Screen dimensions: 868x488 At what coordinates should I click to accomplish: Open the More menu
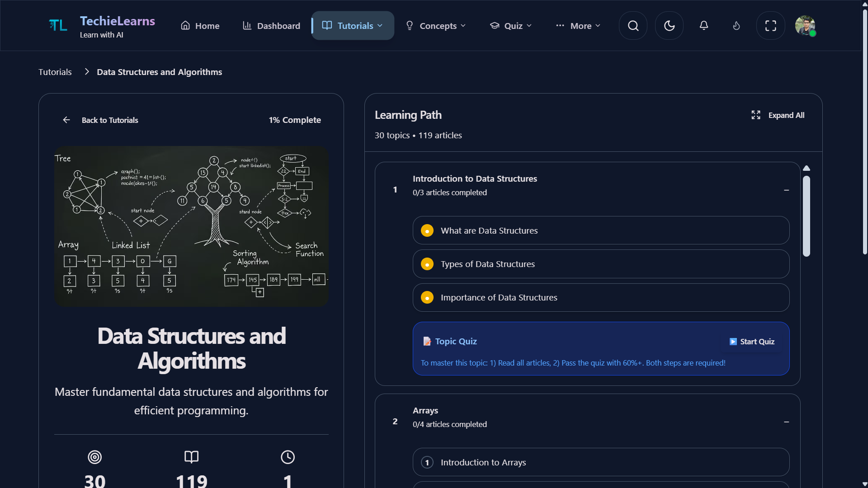click(578, 26)
